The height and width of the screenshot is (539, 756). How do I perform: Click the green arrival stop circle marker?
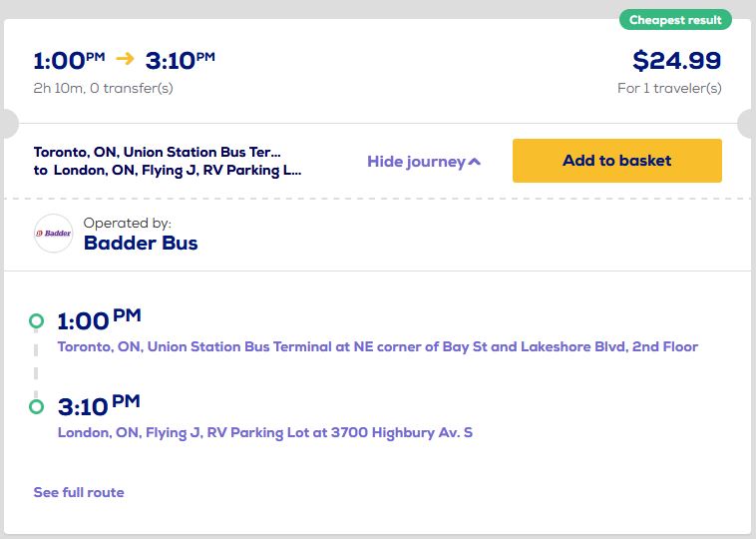(37, 406)
